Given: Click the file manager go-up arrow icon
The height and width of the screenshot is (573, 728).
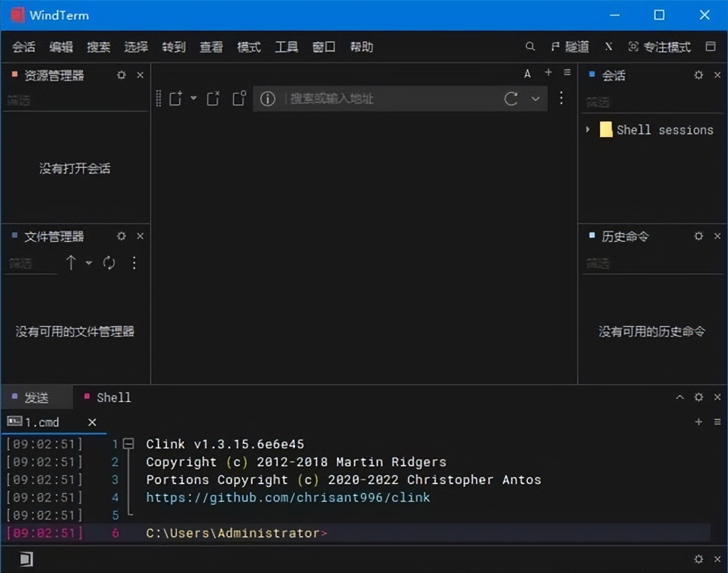Looking at the screenshot, I should pyautogui.click(x=71, y=263).
